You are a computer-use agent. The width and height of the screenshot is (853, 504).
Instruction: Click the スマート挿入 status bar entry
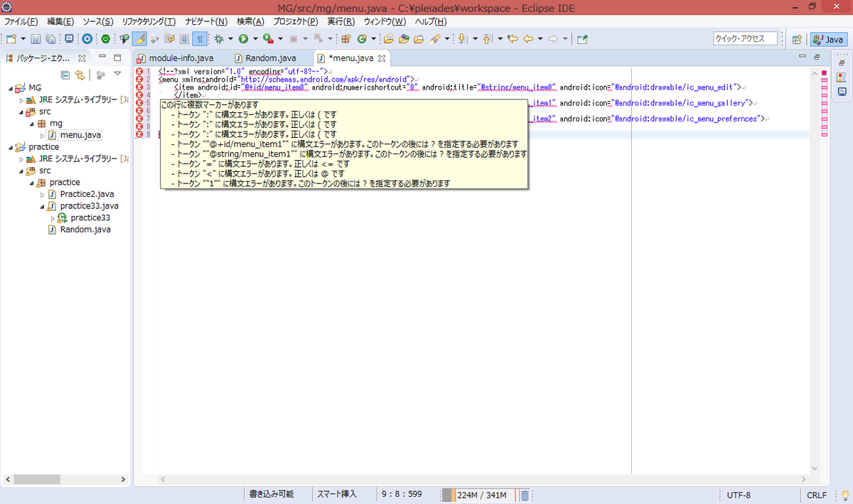point(336,494)
